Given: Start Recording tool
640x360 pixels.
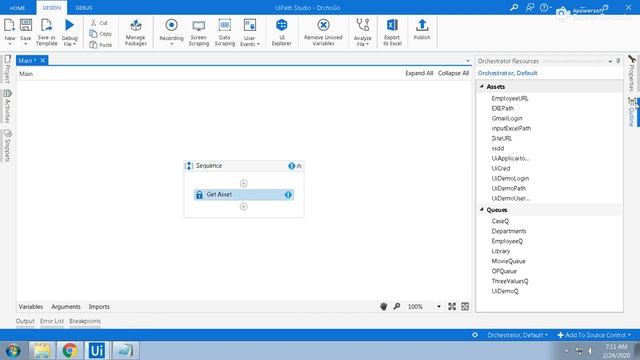Looking at the screenshot, I should 171,31.
